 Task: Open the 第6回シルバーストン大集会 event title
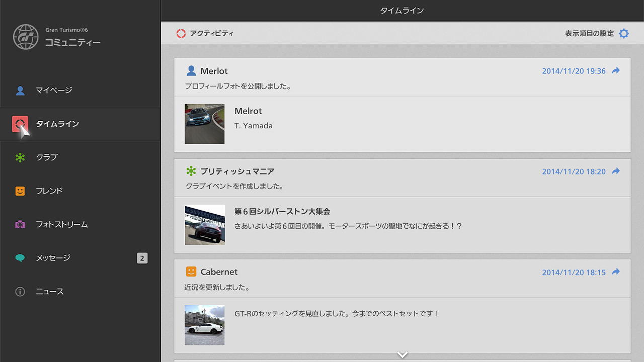coord(282,212)
